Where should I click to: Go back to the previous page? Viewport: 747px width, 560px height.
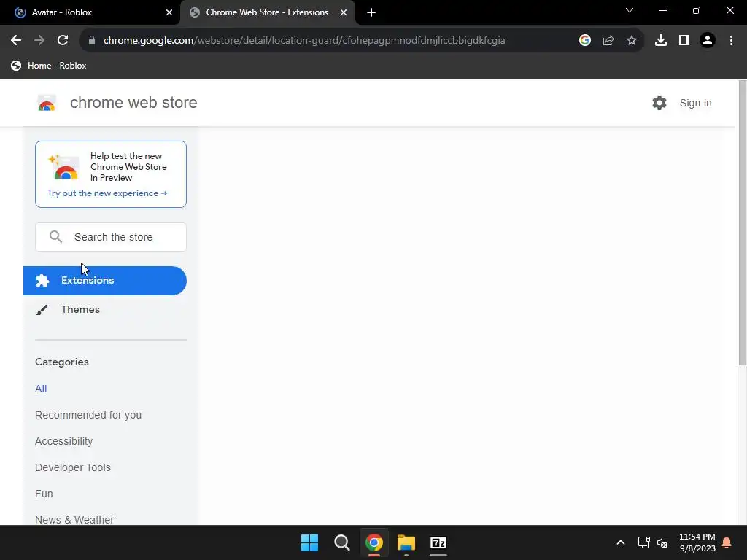(x=16, y=41)
